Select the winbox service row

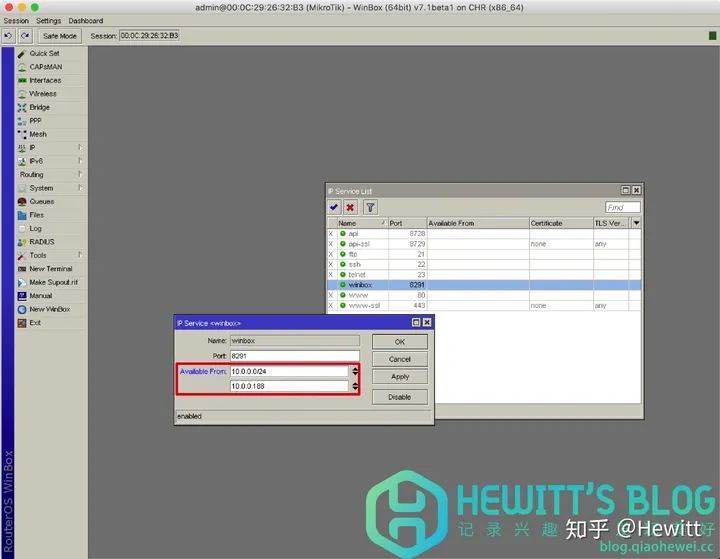[x=484, y=285]
